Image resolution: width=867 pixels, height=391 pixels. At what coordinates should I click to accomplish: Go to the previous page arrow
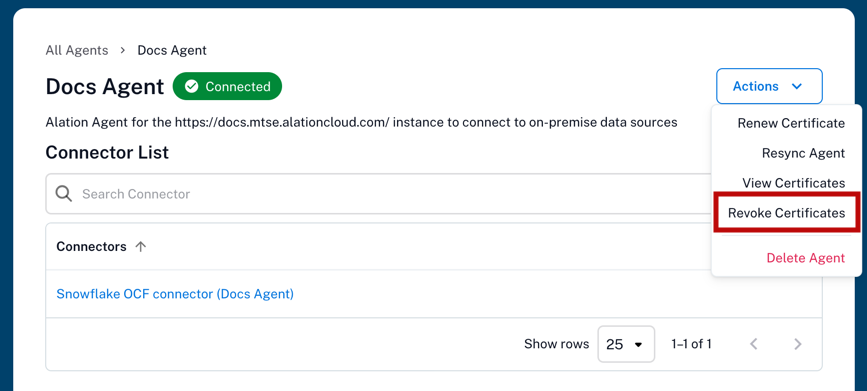754,344
